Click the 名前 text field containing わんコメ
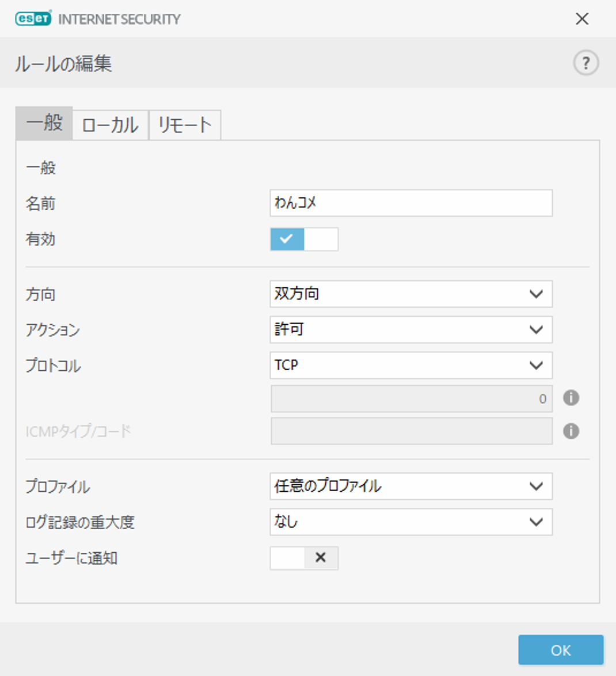This screenshot has width=616, height=676. click(410, 203)
